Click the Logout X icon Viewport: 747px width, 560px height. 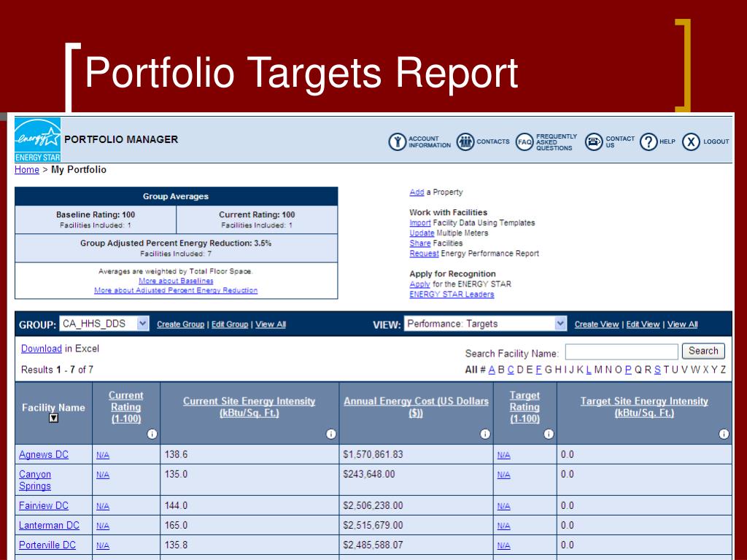click(691, 142)
